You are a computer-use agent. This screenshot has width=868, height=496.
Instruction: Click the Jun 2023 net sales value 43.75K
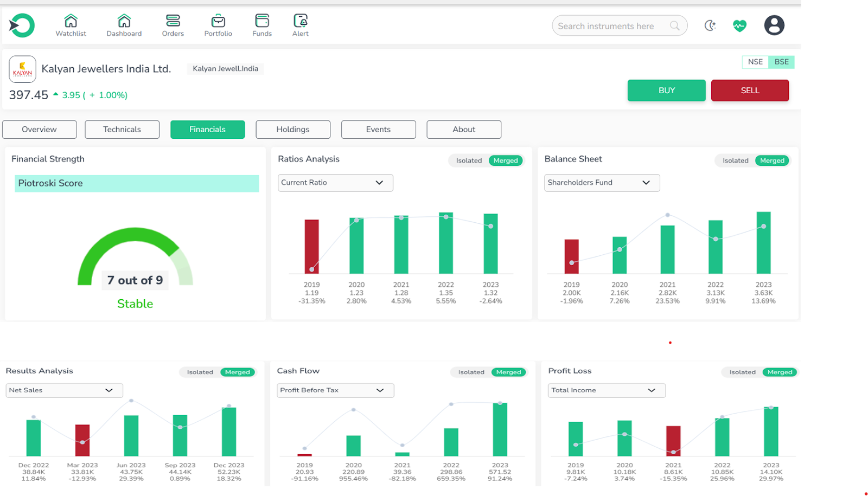[131, 472]
